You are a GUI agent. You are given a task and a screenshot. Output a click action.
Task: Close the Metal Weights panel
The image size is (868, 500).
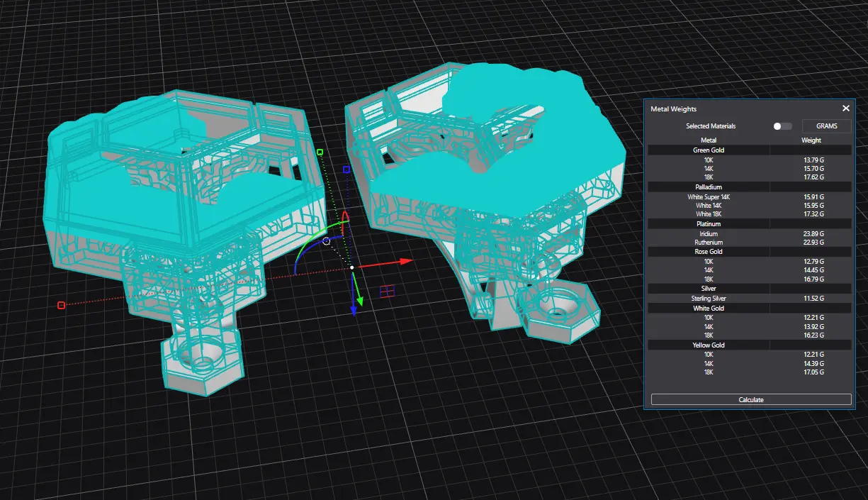click(845, 109)
